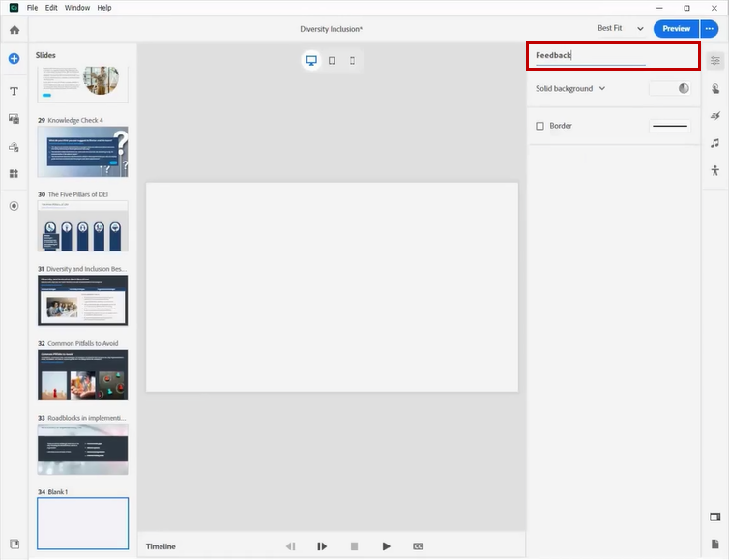Select slide 29 Knowledge Check 4 thumbnail
Image resolution: width=729 pixels, height=560 pixels.
pos(83,152)
